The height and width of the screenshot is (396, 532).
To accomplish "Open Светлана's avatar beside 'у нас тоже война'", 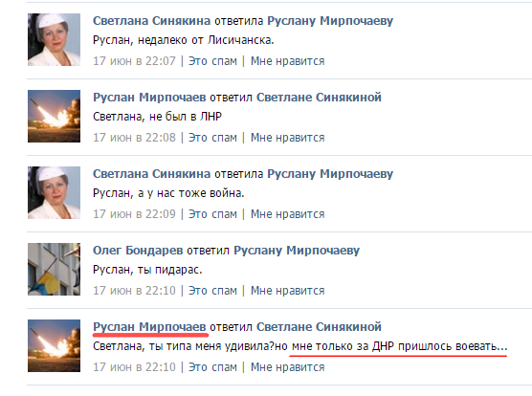I will [x=54, y=192].
